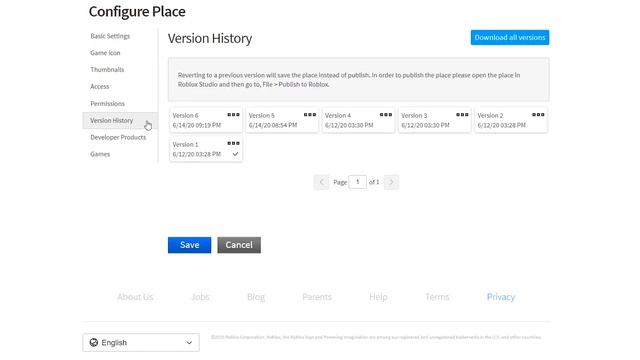Screen dimensions: 640x360
Task: Click the checkmark on Version 1 card
Action: pos(236,154)
